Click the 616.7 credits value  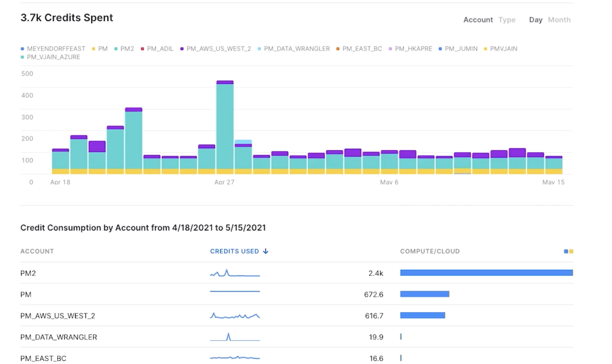tap(374, 316)
